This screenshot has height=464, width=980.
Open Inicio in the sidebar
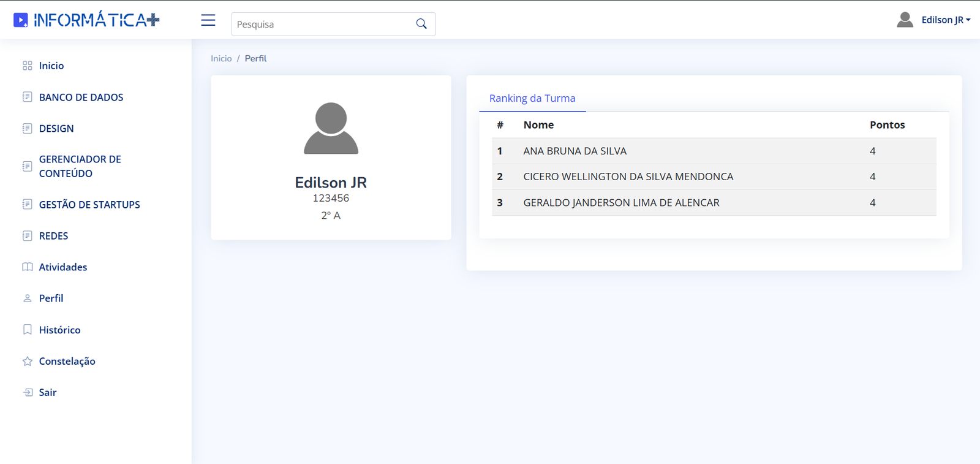tap(51, 66)
